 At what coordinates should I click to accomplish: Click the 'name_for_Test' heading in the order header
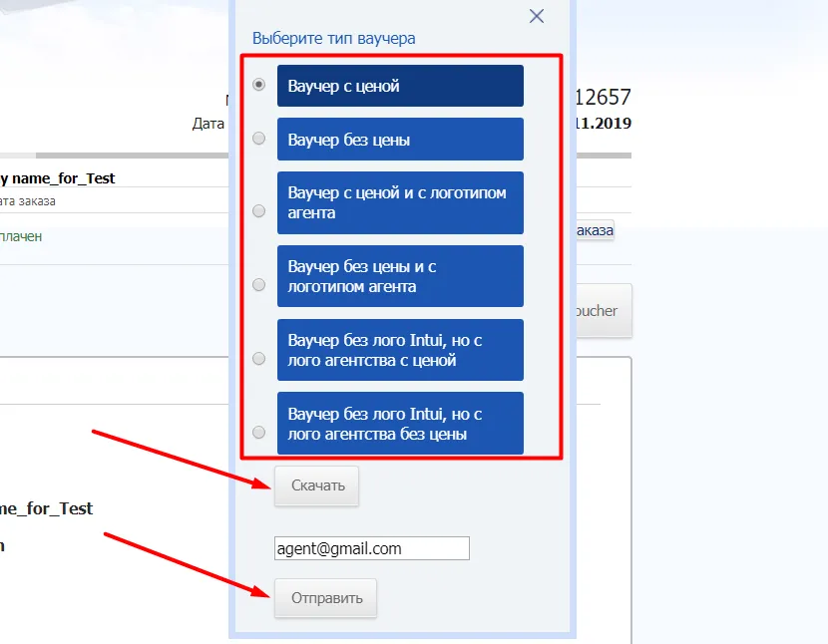coord(60,178)
